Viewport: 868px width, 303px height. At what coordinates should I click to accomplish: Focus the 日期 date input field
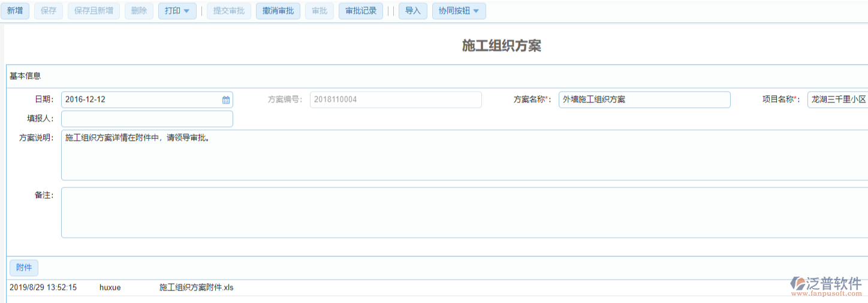coord(141,100)
